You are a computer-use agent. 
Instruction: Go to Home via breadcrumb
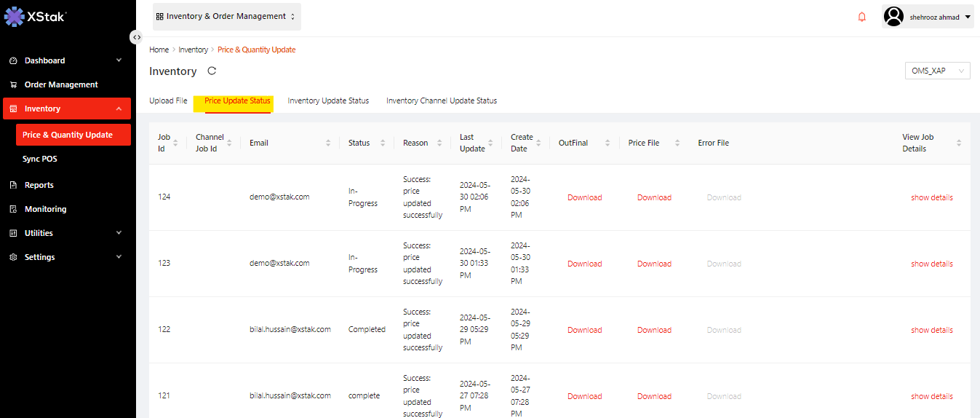click(x=159, y=50)
